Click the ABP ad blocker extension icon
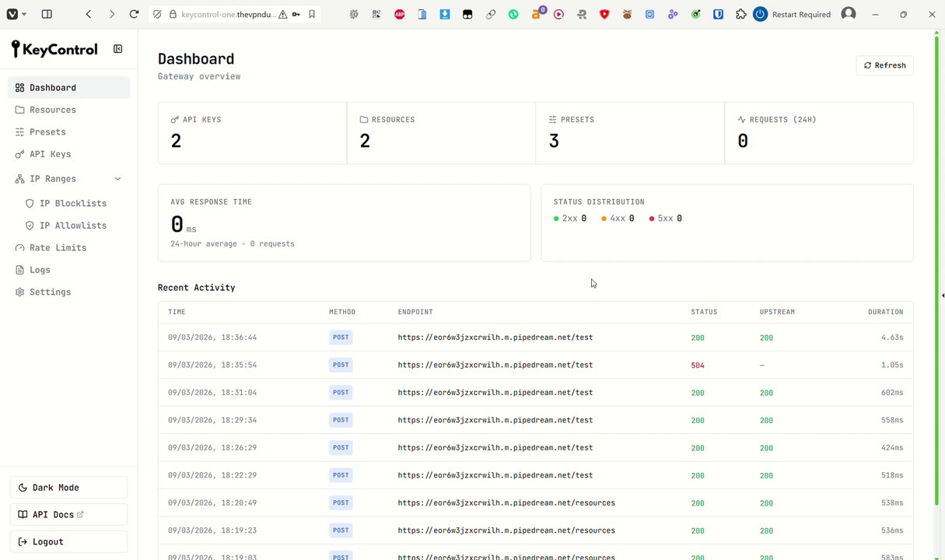This screenshot has height=560, width=945. pyautogui.click(x=400, y=14)
